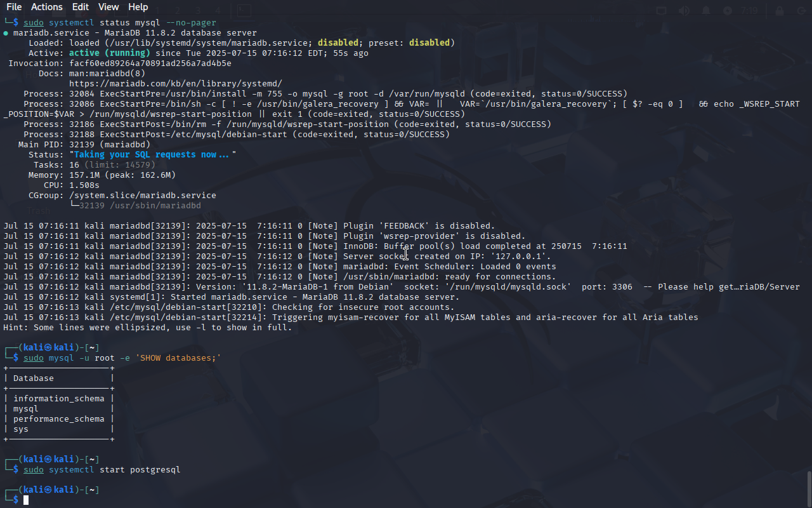The width and height of the screenshot is (812, 508).
Task: Click the cursor block at the bottom prompt
Action: coord(26,500)
